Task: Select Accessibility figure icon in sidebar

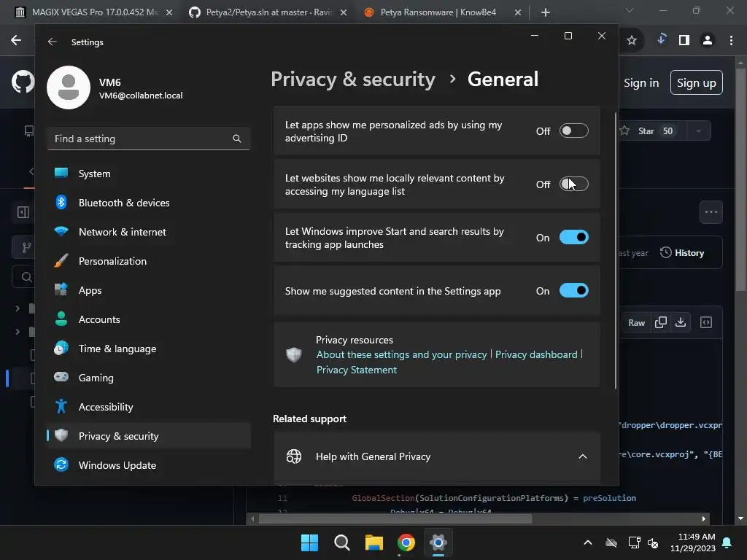Action: coord(61,407)
